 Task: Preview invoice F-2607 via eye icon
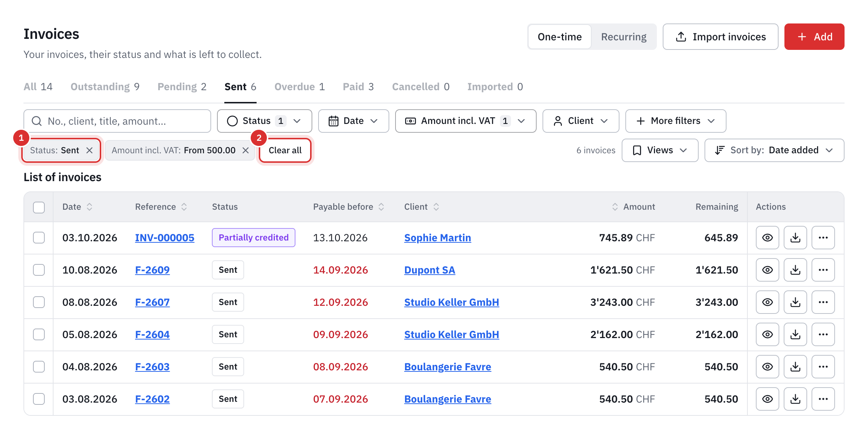(x=767, y=302)
